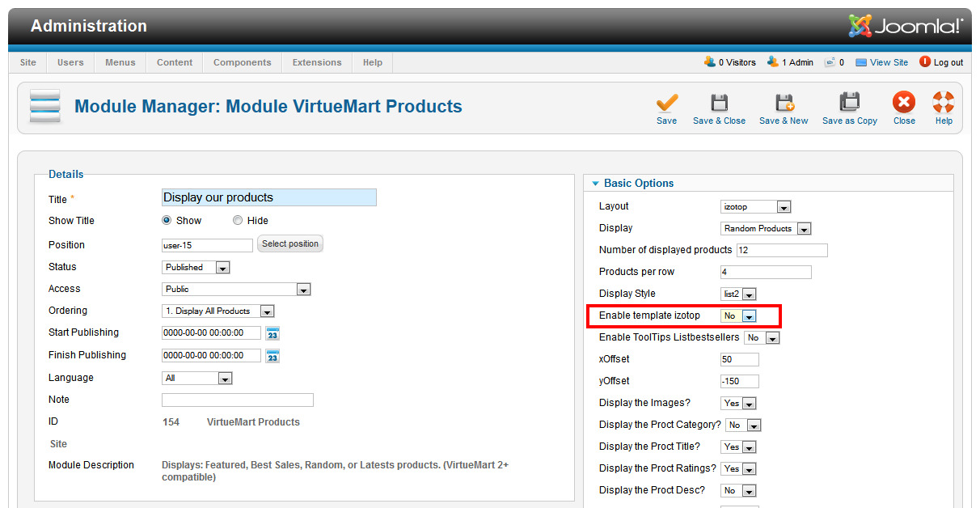This screenshot has width=980, height=508.
Task: Click the Title text field
Action: [269, 197]
